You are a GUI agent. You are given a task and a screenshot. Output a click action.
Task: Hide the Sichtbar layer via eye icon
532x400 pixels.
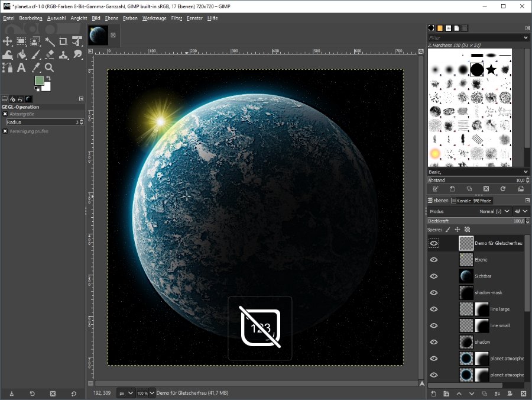[434, 276]
